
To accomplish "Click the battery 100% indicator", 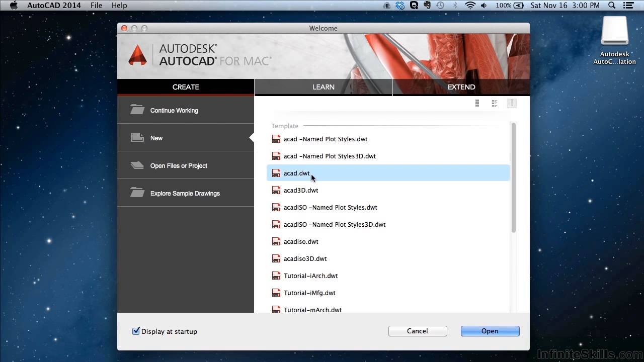I will click(x=510, y=6).
